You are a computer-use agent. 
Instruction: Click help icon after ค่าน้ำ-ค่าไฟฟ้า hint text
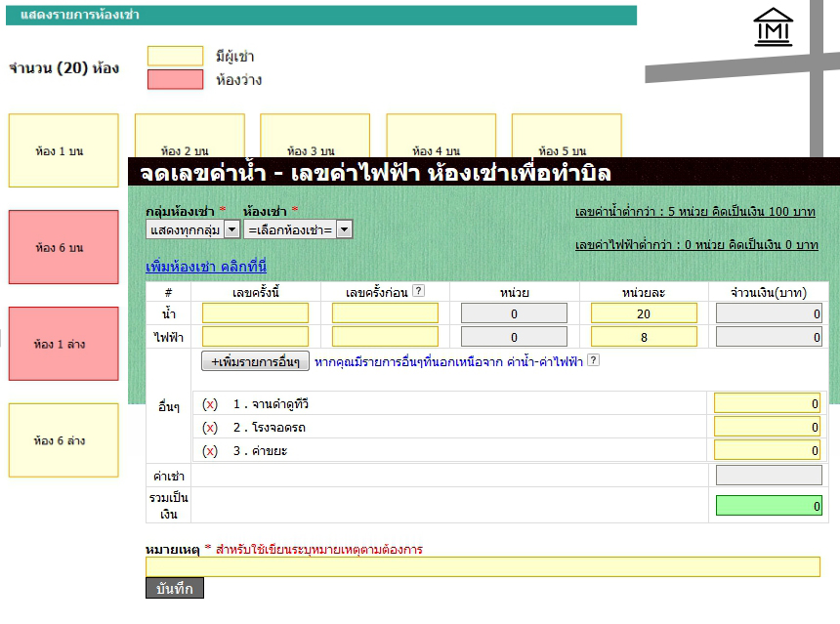[593, 360]
